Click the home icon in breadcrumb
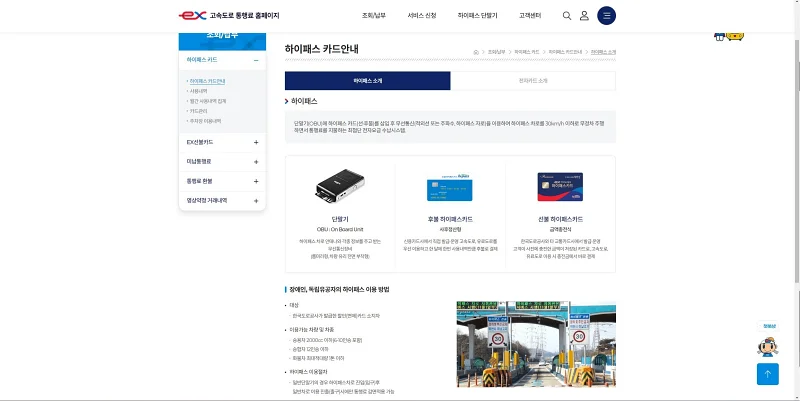 pos(476,52)
